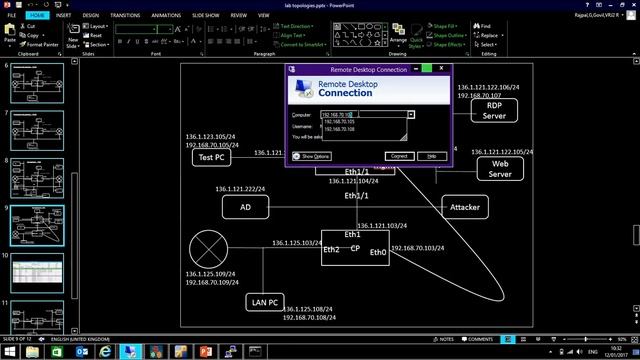Screen dimensions: 640x360
Task: Click the Windows Start button
Action: (9, 351)
